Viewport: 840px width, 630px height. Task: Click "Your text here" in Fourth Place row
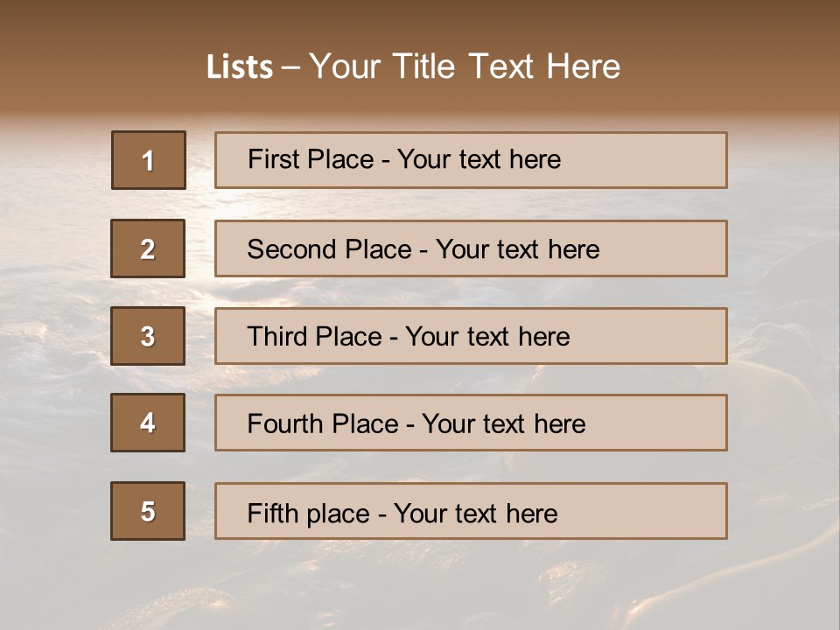point(503,424)
